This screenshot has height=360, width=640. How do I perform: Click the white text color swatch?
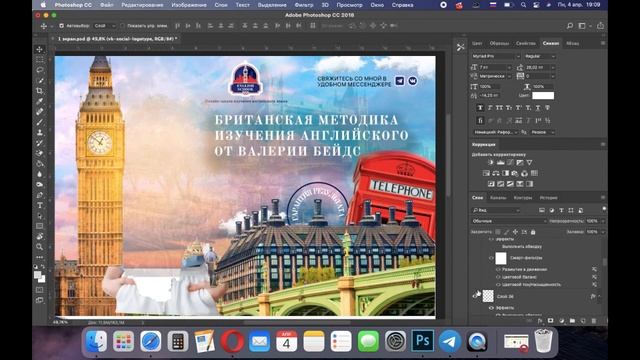click(543, 96)
